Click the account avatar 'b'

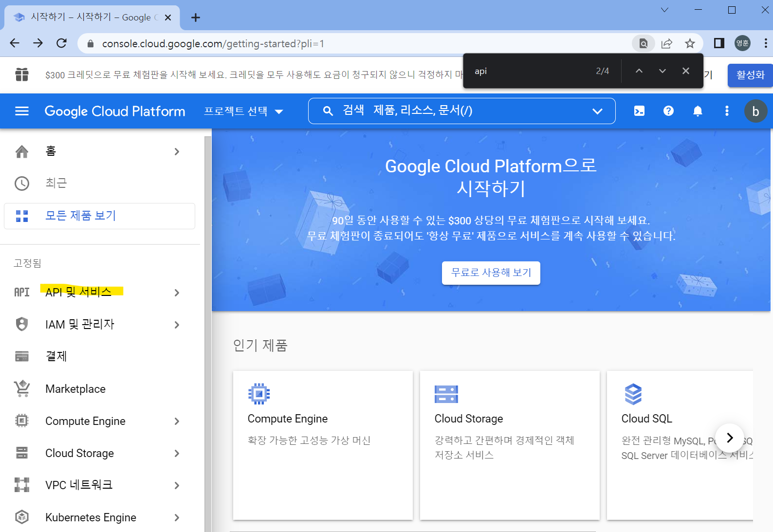(x=755, y=111)
